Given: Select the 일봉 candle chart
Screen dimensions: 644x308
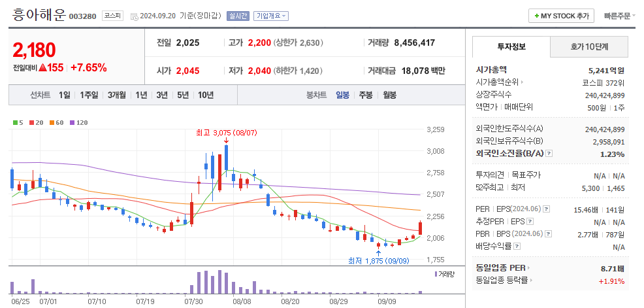Looking at the screenshot, I should [342, 95].
